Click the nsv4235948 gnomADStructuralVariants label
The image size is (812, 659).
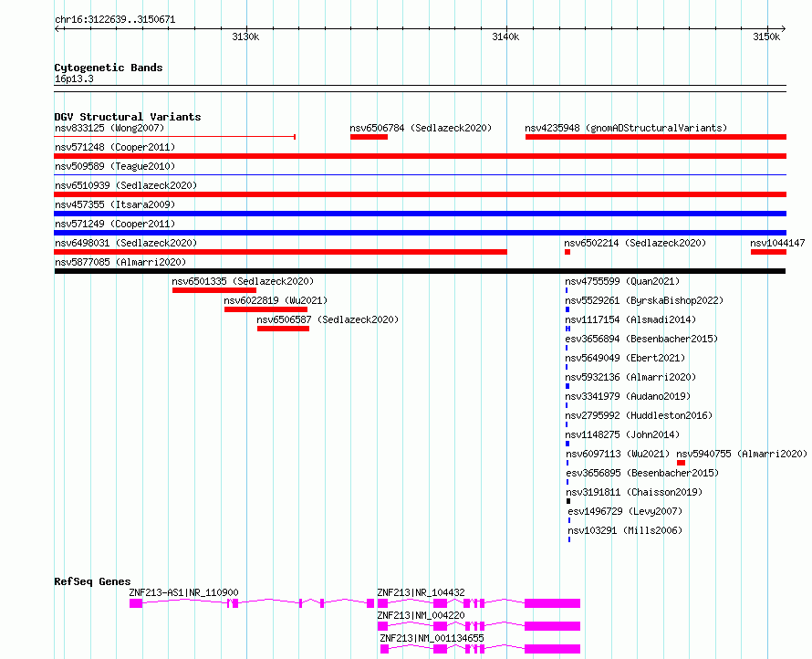point(626,128)
